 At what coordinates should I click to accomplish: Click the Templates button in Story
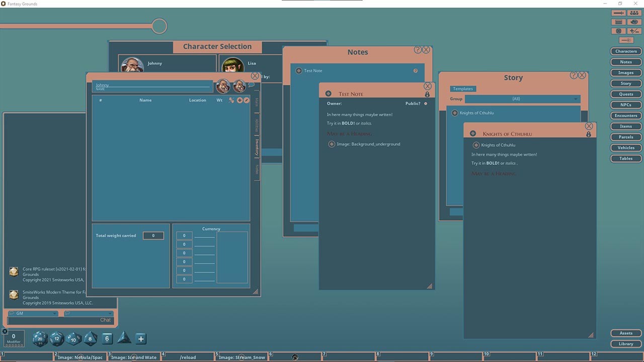[x=463, y=89]
